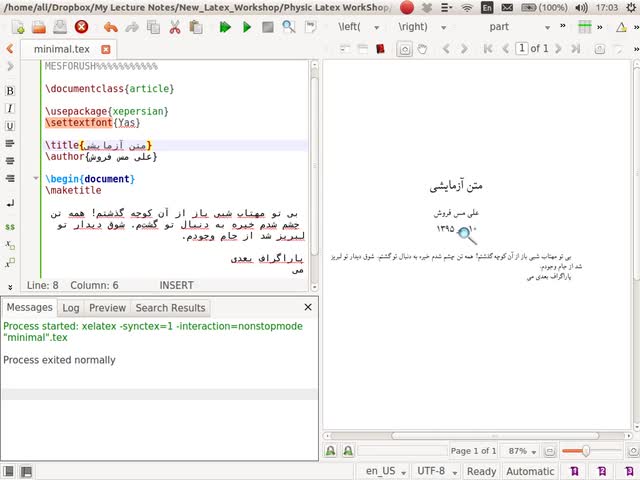Undo the last edit
This screenshot has width=640, height=480.
pos(111,27)
